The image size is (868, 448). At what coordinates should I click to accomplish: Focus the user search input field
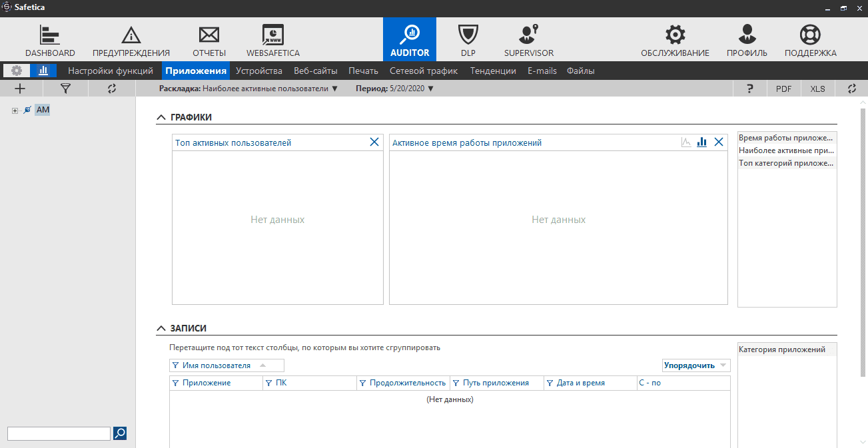tap(59, 433)
